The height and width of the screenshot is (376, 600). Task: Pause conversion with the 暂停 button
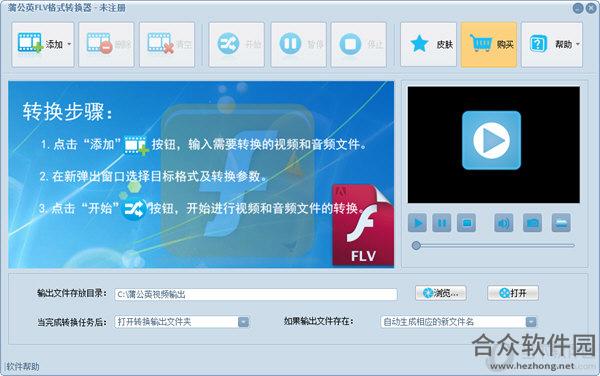(298, 44)
